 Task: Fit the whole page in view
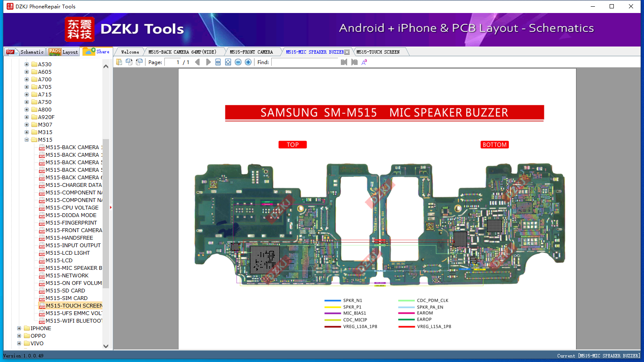(x=228, y=62)
